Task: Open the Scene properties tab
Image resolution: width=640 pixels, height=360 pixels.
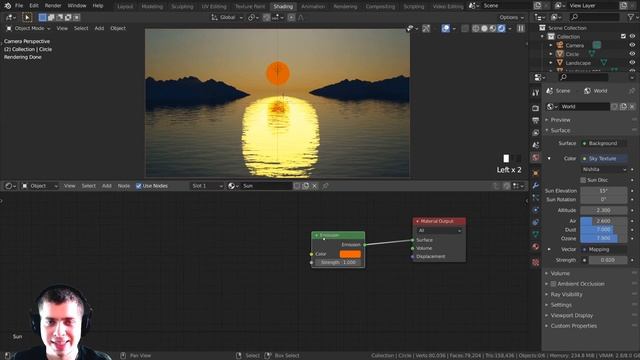Action: [536, 145]
